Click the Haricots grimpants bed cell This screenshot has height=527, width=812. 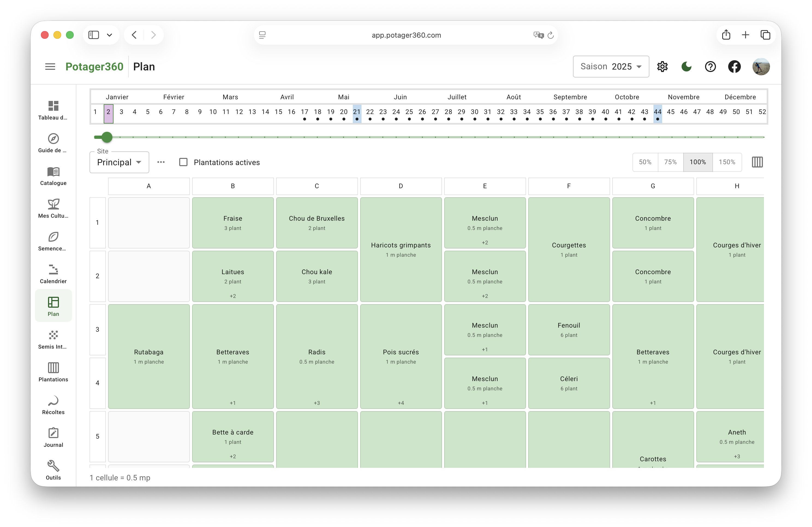[401, 249]
